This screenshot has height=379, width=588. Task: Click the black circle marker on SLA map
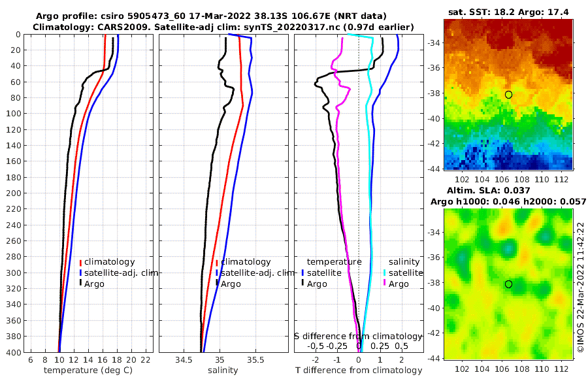pyautogui.click(x=508, y=284)
